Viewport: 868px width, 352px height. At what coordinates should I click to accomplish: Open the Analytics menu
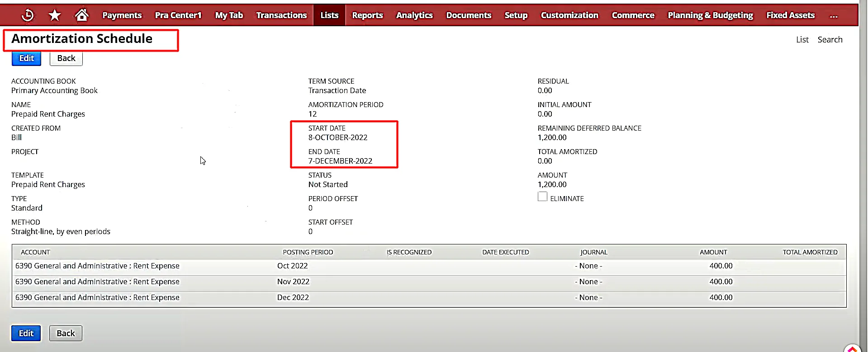click(414, 15)
